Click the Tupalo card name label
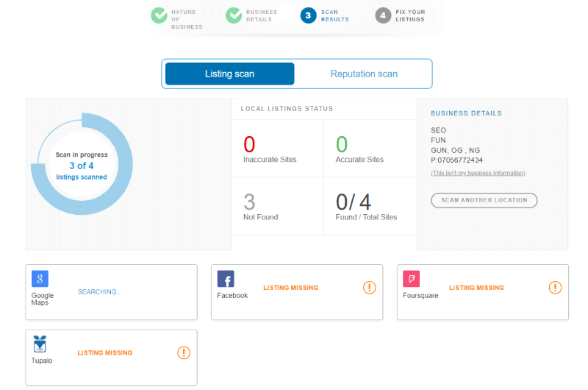Viewport: 588px width, 390px height. [x=42, y=361]
